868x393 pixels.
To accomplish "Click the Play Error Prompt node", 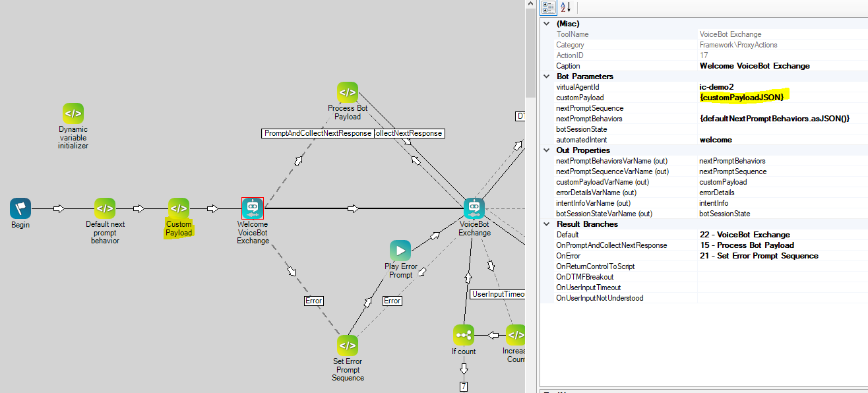I will pyautogui.click(x=400, y=251).
